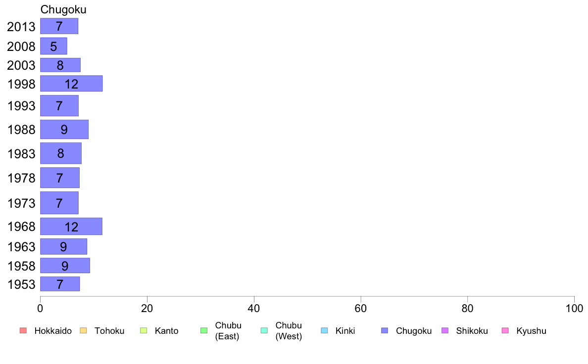Click the Kyushu pink legend swatch

coord(505,330)
